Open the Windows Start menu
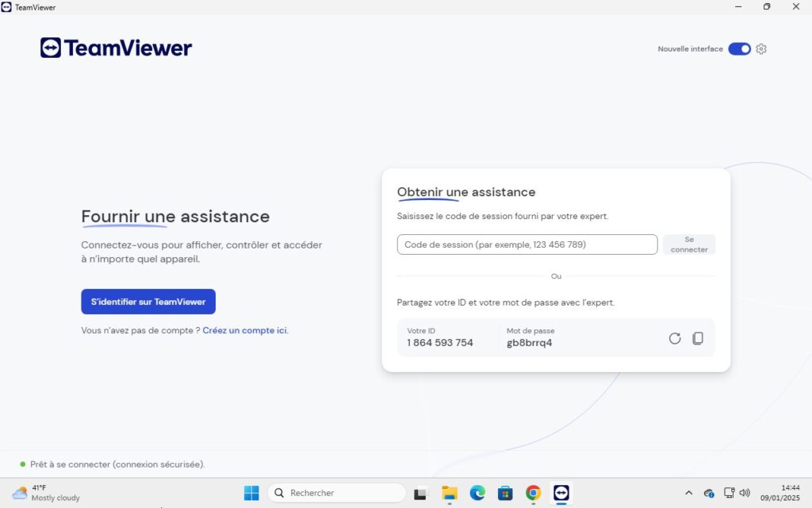Screen dimensions: 812x508 point(251,493)
